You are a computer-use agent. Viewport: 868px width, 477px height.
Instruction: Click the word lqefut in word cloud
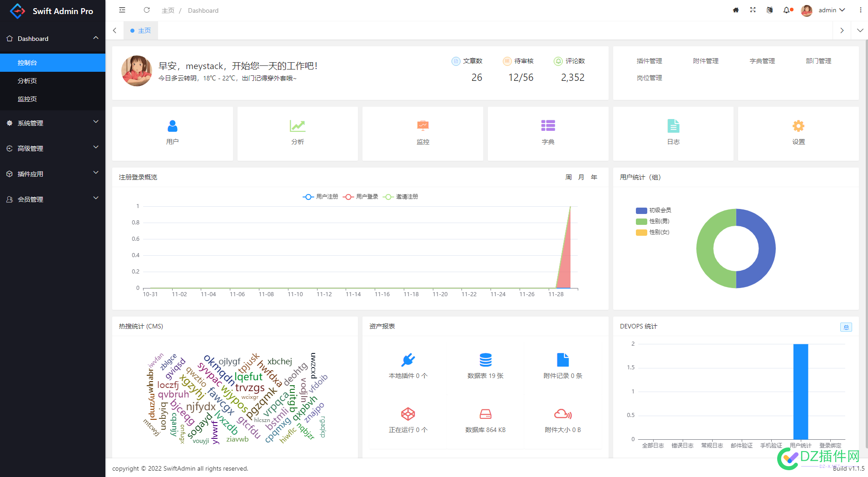(x=248, y=377)
